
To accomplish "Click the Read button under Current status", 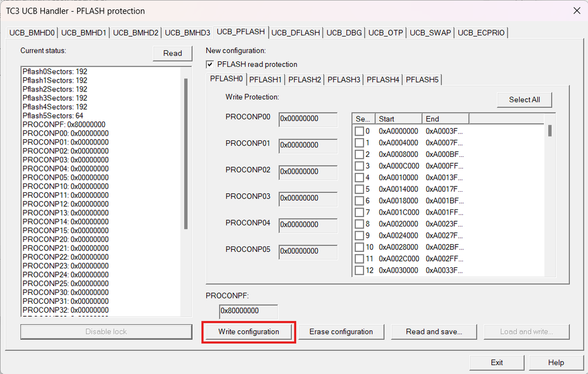I will (x=172, y=53).
